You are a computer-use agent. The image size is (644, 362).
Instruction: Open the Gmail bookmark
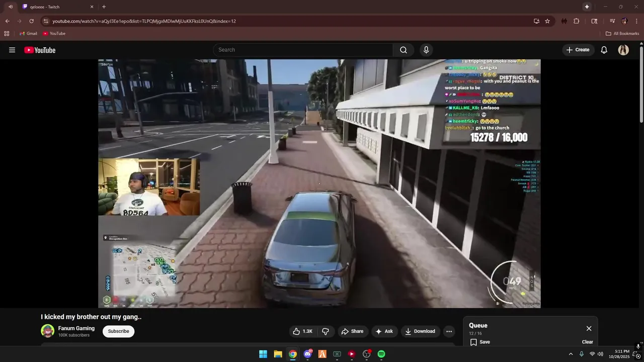click(28, 34)
